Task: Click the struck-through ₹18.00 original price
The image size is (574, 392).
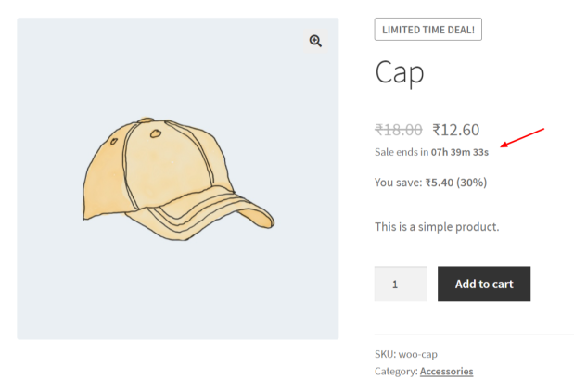Action: click(399, 130)
